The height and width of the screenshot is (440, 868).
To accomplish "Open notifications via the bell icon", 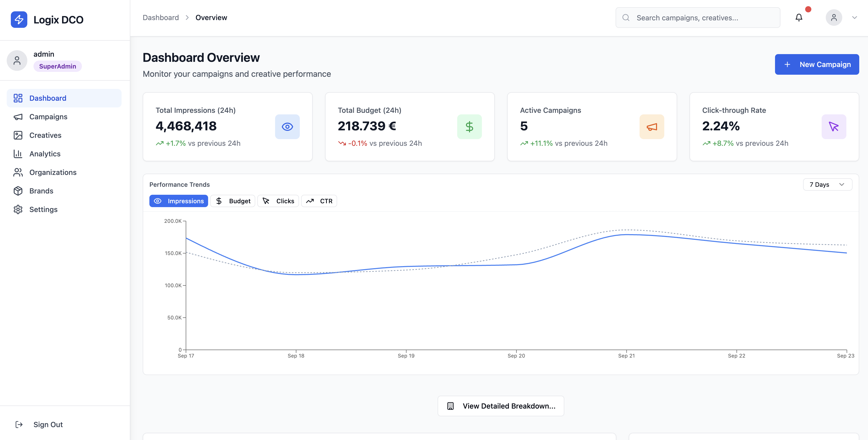I will click(799, 17).
